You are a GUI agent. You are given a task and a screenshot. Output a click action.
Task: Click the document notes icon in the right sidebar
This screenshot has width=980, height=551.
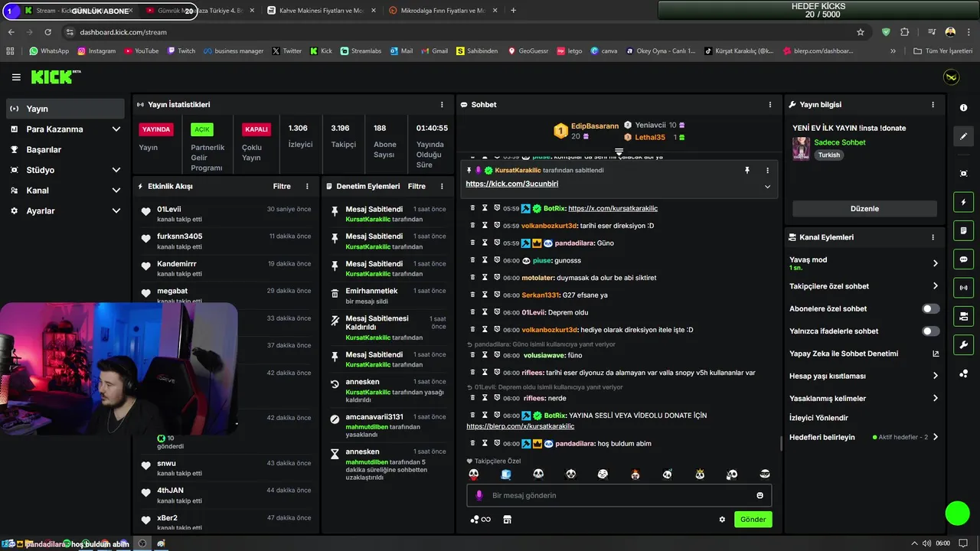click(963, 230)
